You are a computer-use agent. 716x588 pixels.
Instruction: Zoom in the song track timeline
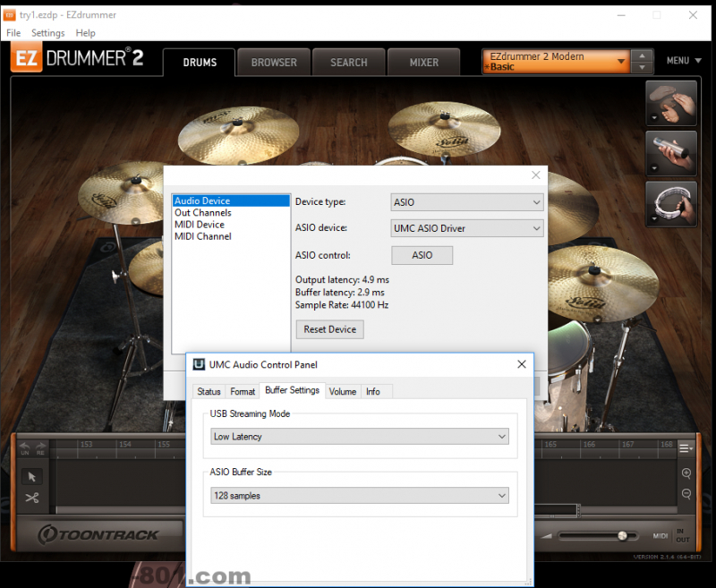(x=686, y=473)
